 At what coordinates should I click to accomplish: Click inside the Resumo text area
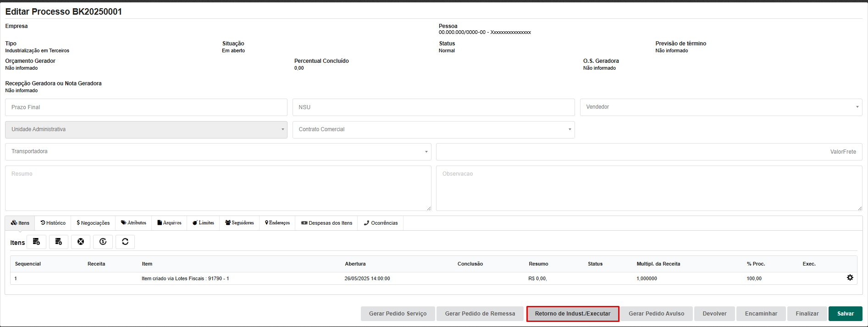point(218,188)
